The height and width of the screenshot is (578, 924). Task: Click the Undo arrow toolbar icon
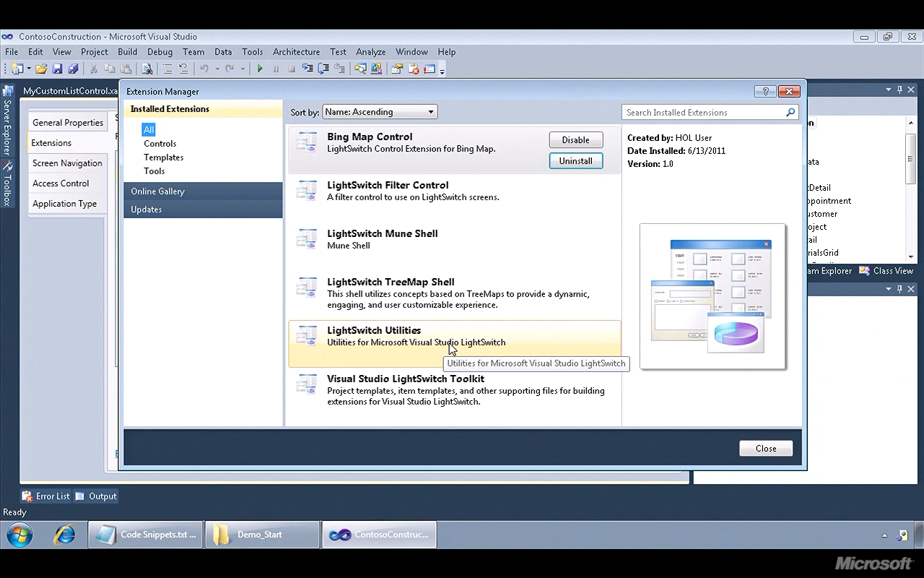204,69
